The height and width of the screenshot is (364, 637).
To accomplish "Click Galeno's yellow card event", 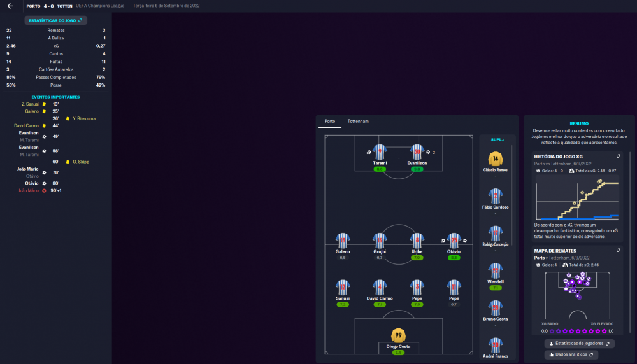I will (x=42, y=111).
